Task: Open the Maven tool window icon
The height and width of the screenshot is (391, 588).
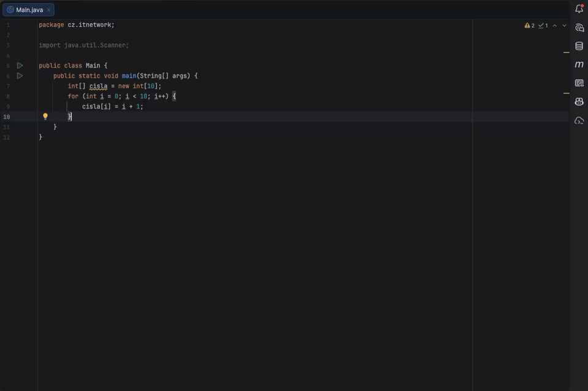Action: tap(579, 64)
